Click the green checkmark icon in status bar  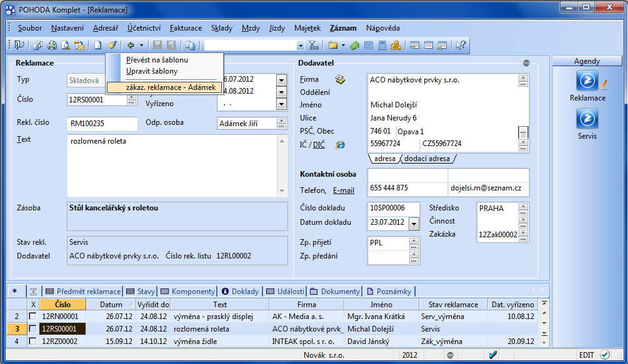[605, 355]
